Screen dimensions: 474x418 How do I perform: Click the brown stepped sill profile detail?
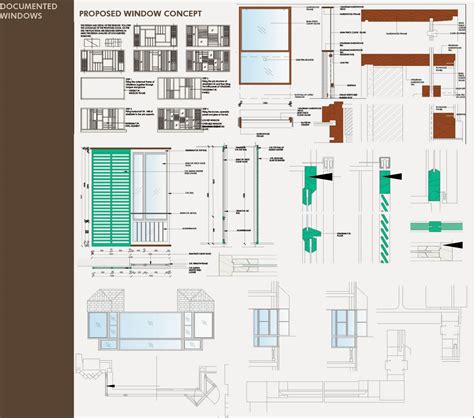(x=333, y=122)
